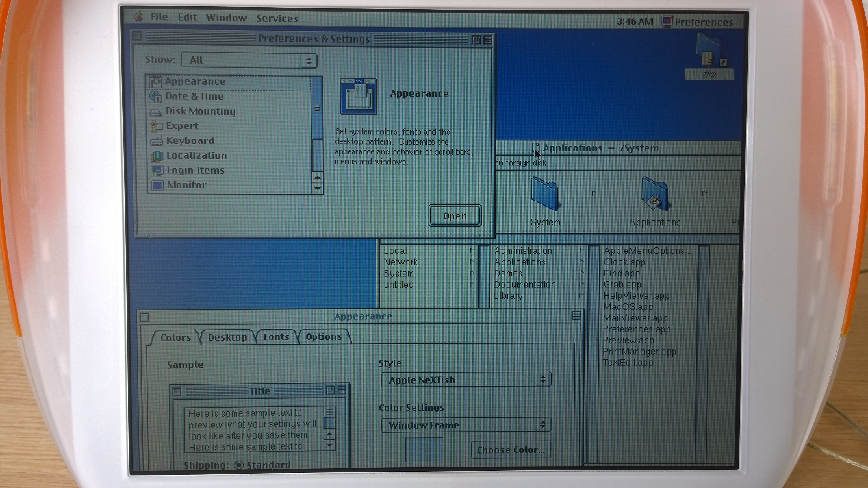Switch to the Options tab
The width and height of the screenshot is (868, 488).
[x=324, y=336]
